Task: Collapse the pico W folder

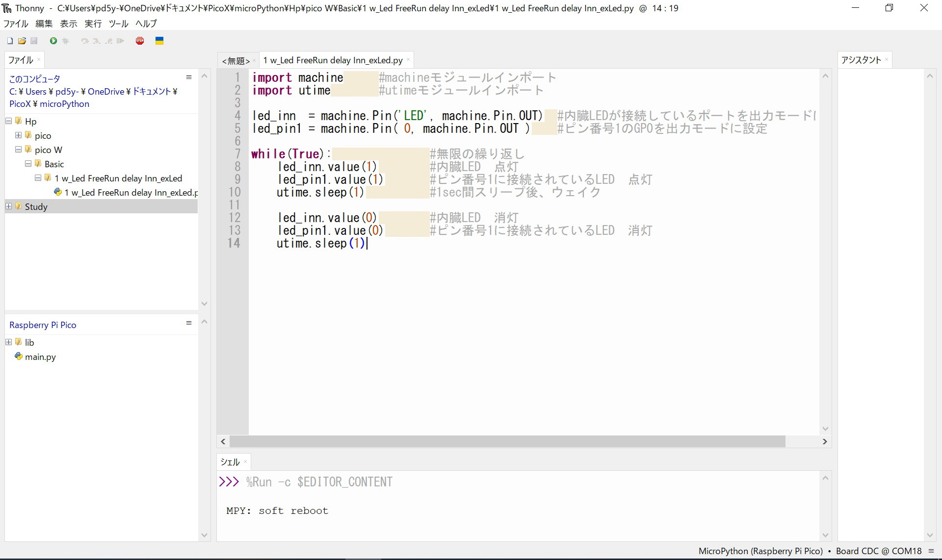Action: 19,150
